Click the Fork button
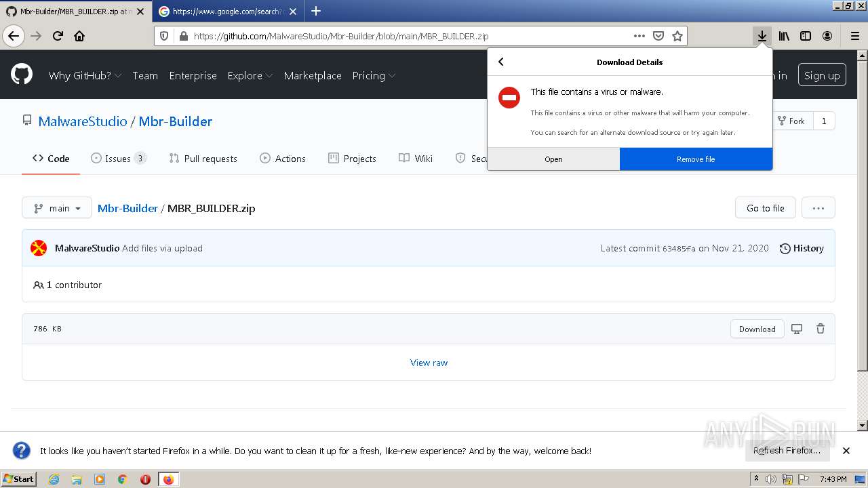The height and width of the screenshot is (488, 868). (791, 121)
